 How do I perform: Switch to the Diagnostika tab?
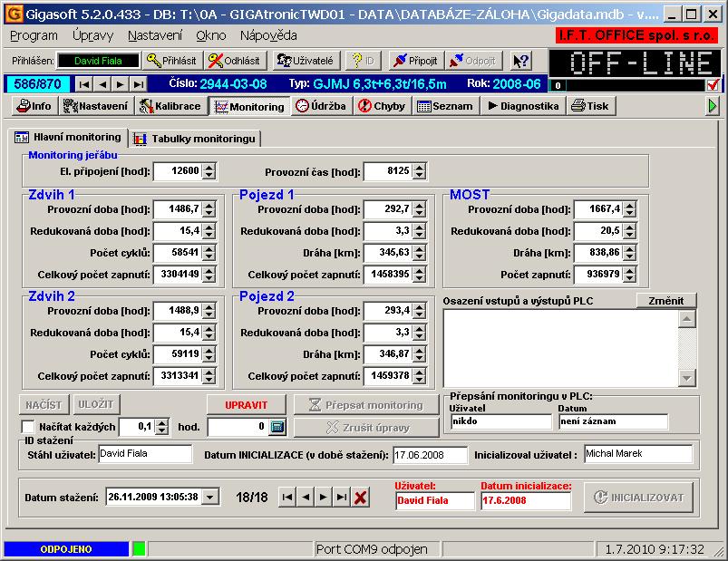(x=523, y=106)
